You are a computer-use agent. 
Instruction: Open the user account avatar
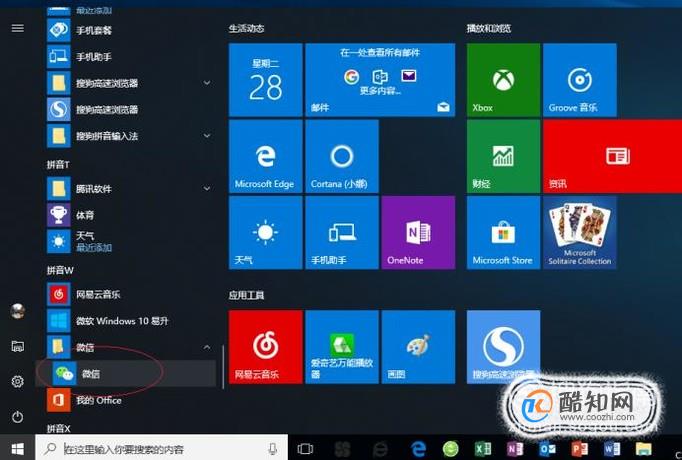pyautogui.click(x=17, y=311)
